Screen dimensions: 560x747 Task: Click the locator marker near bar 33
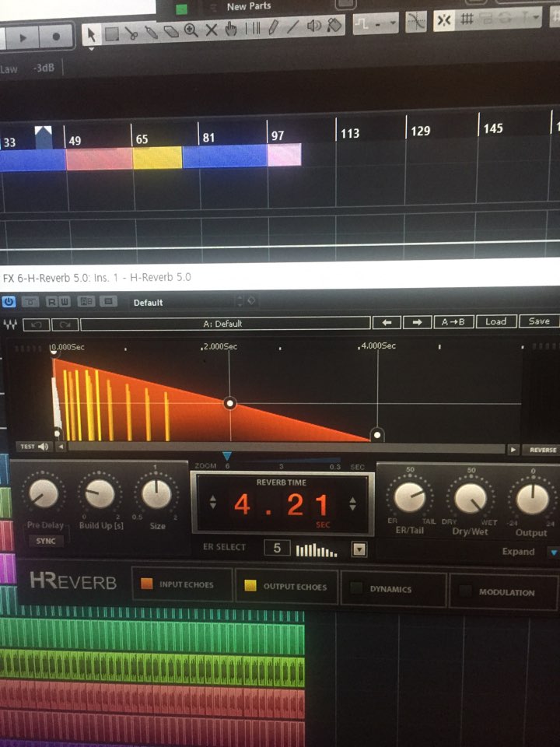(x=44, y=138)
